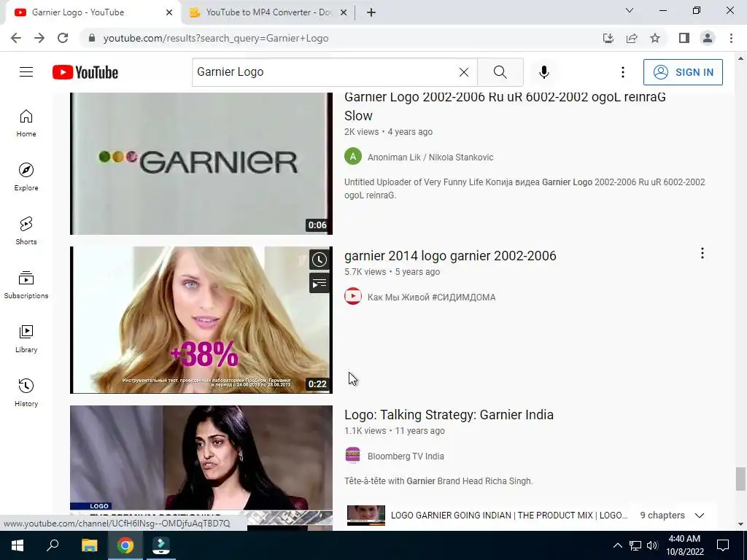Add the garnier 2014 video to queue
Screen dimensions: 747x560
click(320, 284)
